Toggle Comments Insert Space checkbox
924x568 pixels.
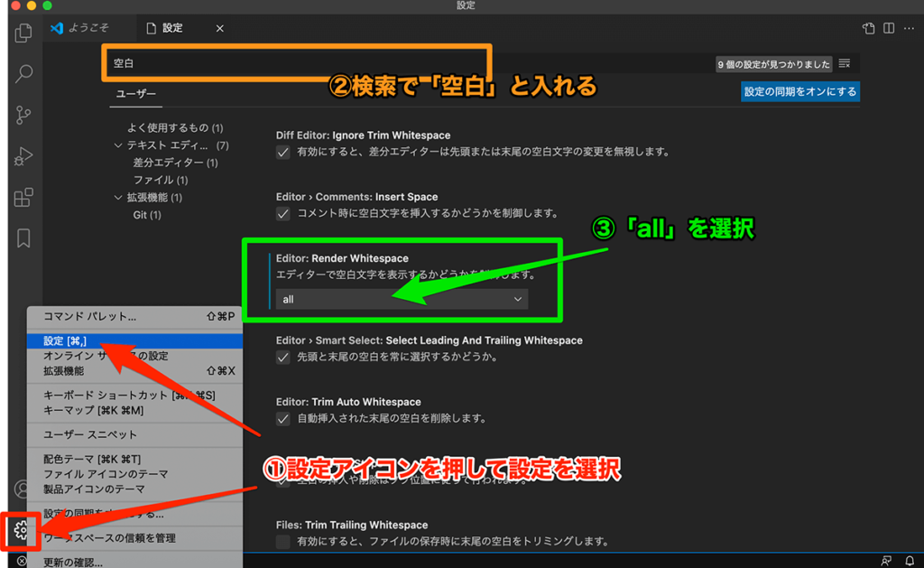[x=282, y=213]
